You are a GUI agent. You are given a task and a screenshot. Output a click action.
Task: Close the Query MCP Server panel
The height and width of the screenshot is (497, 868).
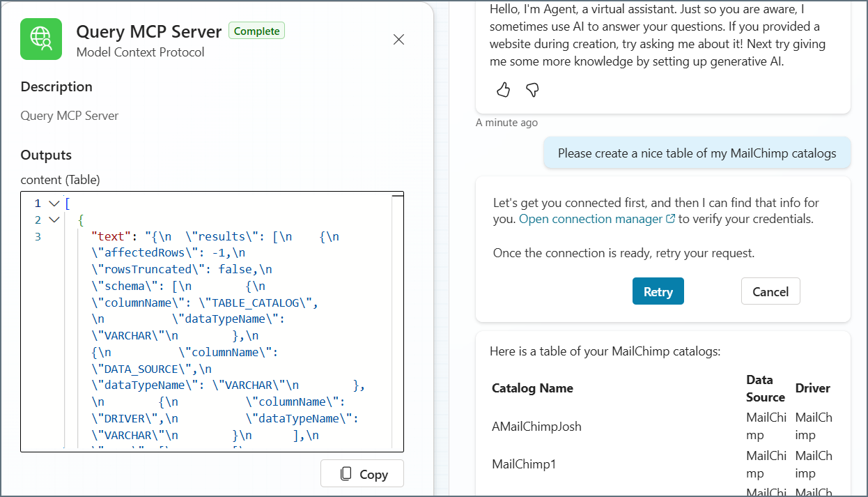[398, 40]
